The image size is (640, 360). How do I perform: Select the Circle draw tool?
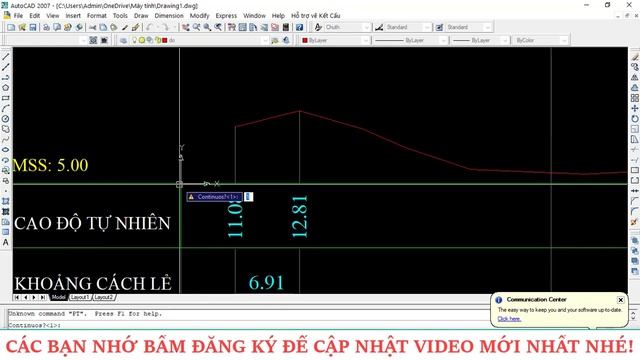coord(6,119)
